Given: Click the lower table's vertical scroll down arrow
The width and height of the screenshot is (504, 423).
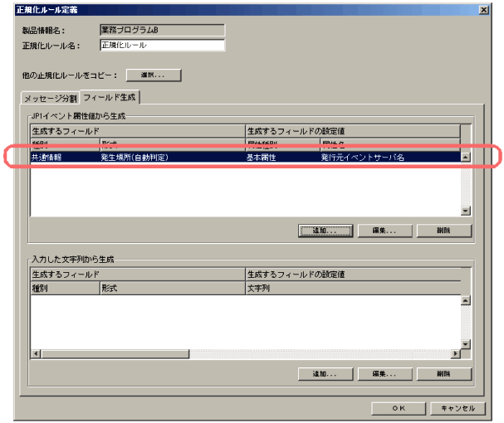Looking at the screenshot, I should pyautogui.click(x=466, y=344).
